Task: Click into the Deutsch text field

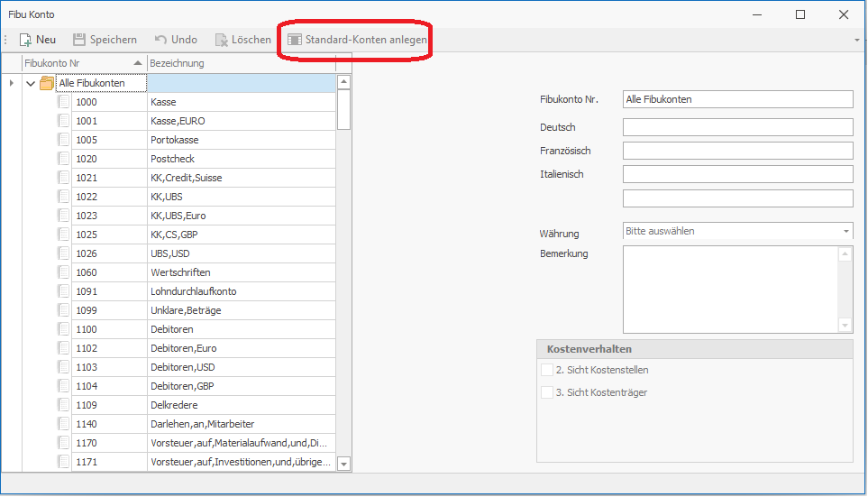Action: tap(736, 127)
